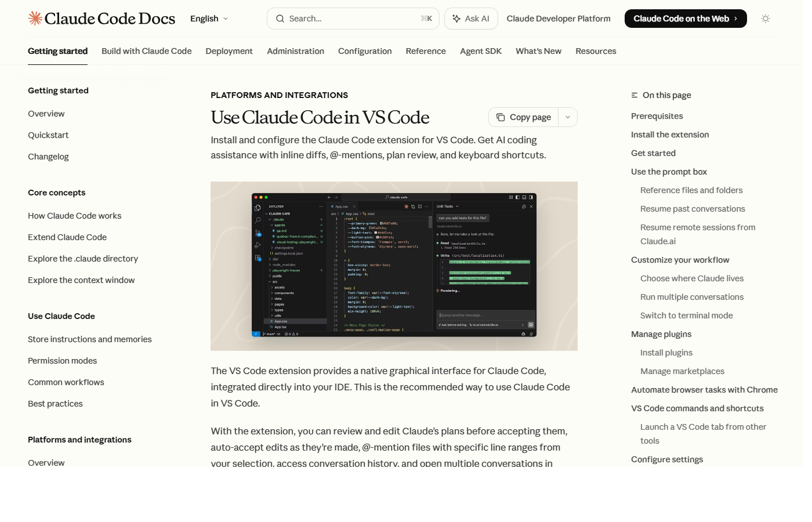Click Claude Code on the Web button
The height and width of the screenshot is (522, 812).
(x=686, y=19)
